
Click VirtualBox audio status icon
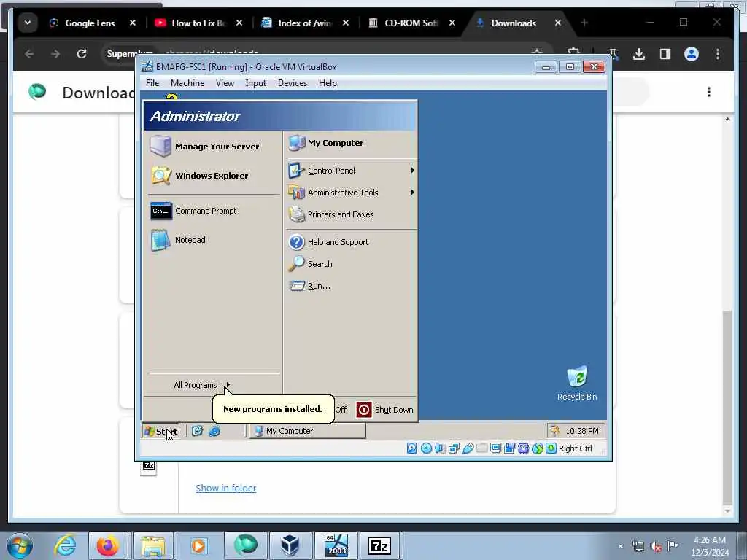440,448
